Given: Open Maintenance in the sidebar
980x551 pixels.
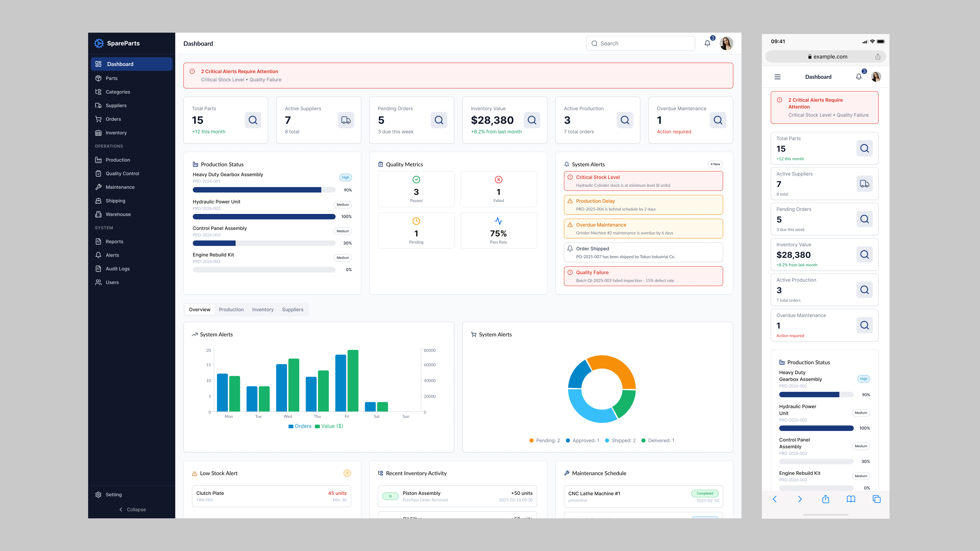Looking at the screenshot, I should pyautogui.click(x=132, y=187).
